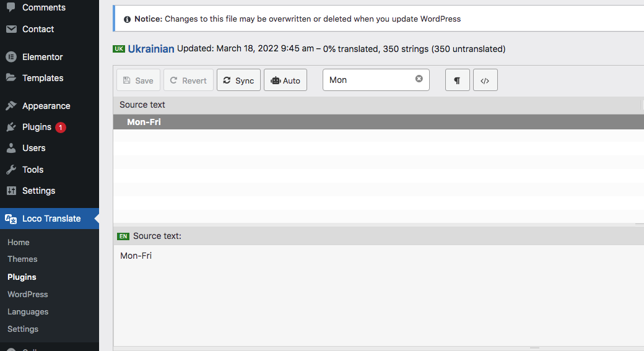644x351 pixels.
Task: Click the notice info icon
Action: tap(128, 19)
